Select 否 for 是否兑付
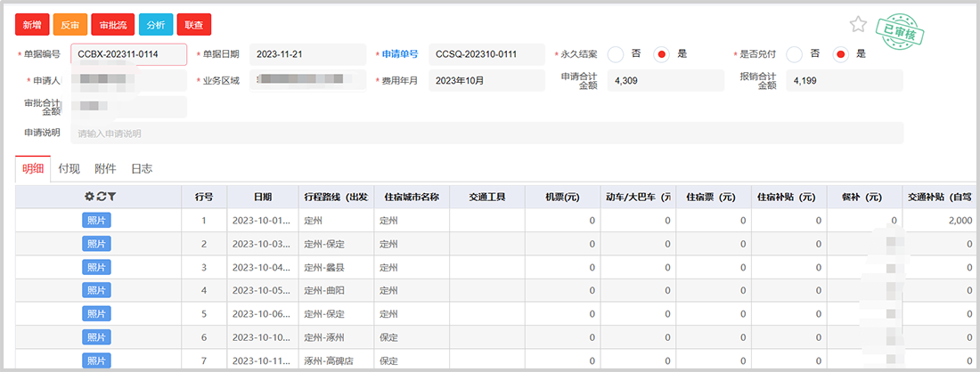 [795, 54]
